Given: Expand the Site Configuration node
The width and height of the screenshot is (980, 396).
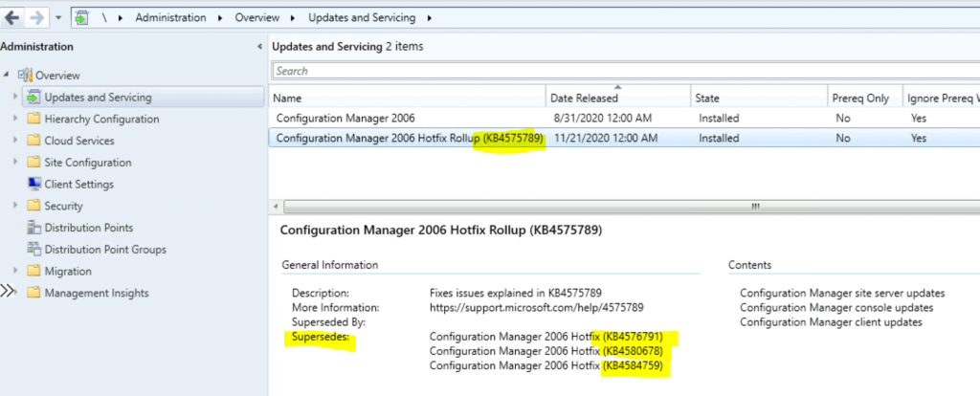Looking at the screenshot, I should 15,163.
